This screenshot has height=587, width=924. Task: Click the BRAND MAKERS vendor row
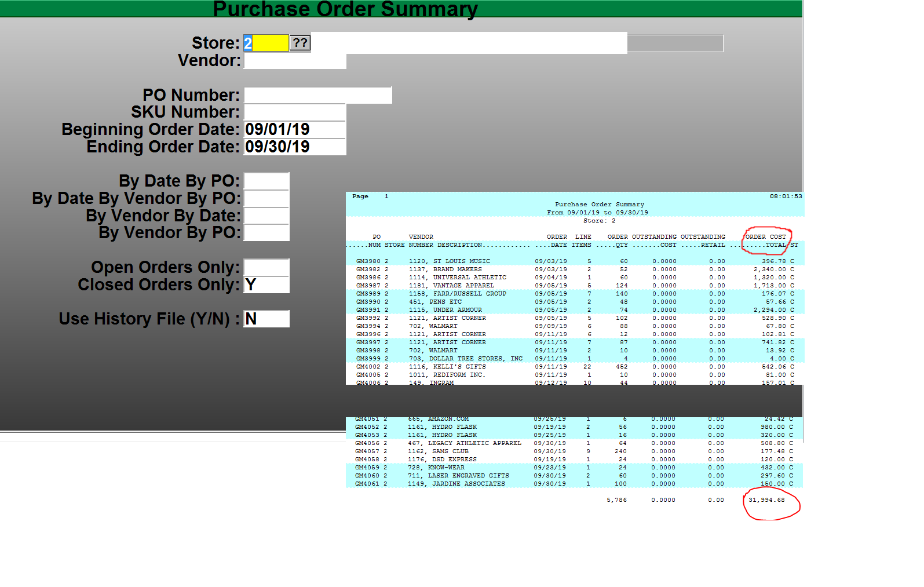(574, 269)
